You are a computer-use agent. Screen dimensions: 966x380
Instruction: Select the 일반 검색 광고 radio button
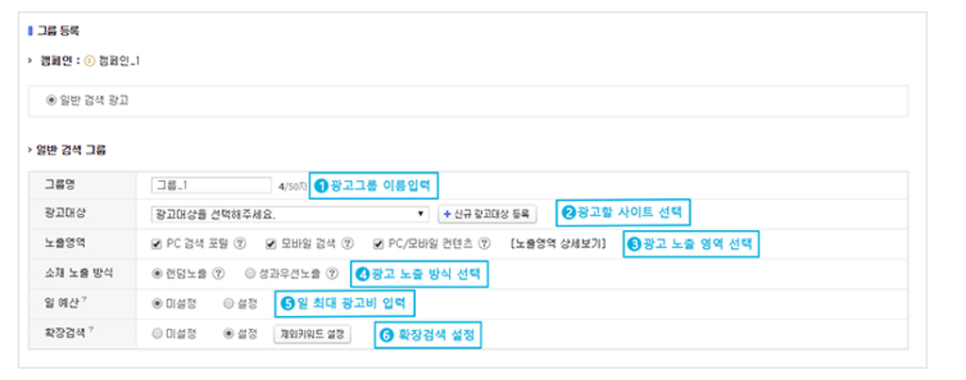coord(51,101)
